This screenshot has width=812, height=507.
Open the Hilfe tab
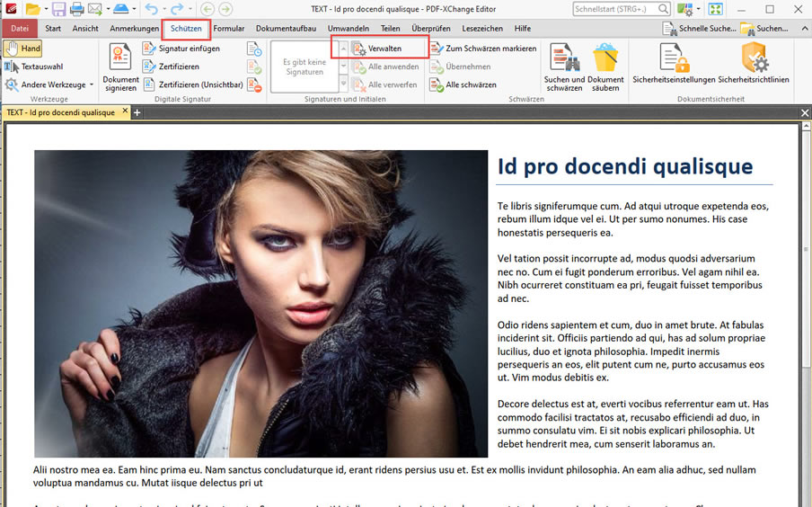pyautogui.click(x=523, y=29)
